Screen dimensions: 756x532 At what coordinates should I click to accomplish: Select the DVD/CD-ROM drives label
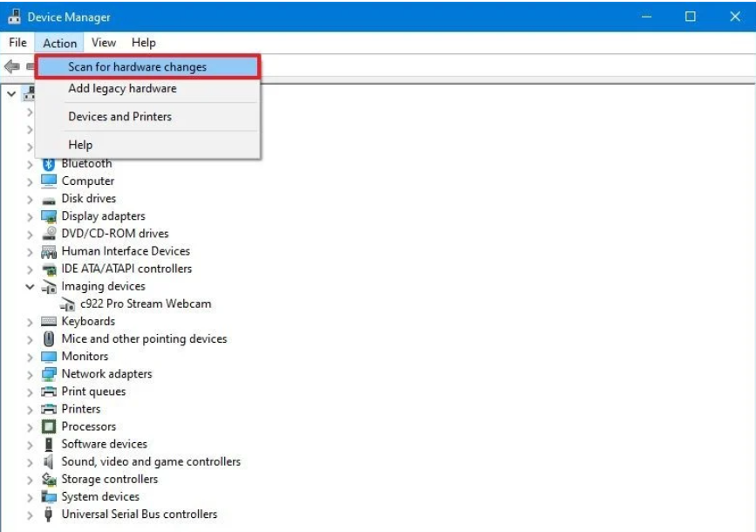pyautogui.click(x=115, y=234)
